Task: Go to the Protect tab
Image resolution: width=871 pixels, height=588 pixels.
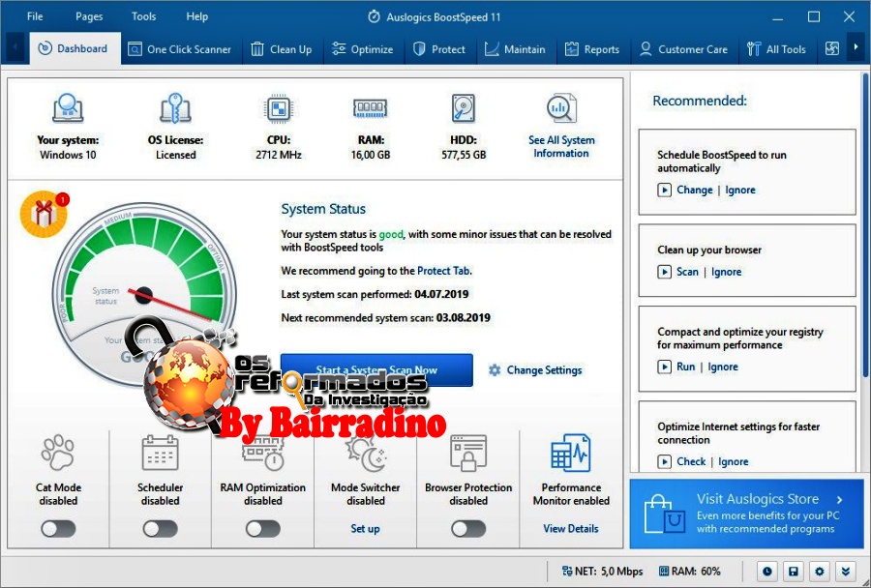Action: click(x=439, y=49)
